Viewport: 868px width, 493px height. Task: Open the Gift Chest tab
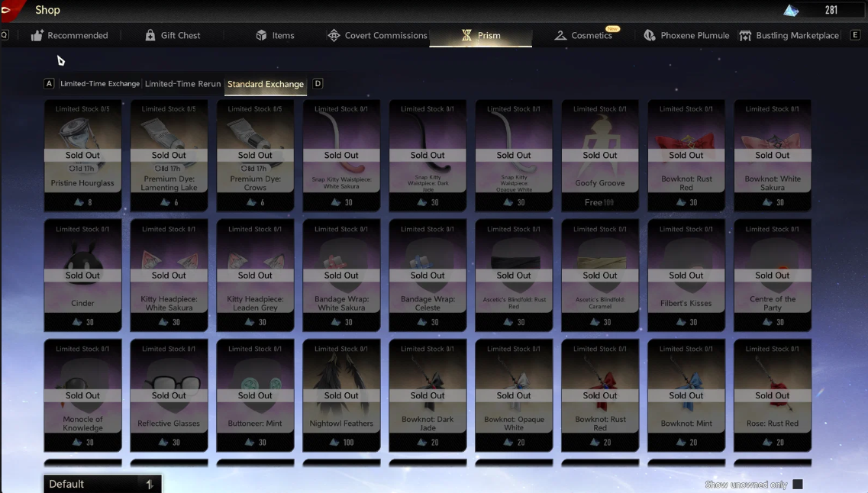pos(173,35)
